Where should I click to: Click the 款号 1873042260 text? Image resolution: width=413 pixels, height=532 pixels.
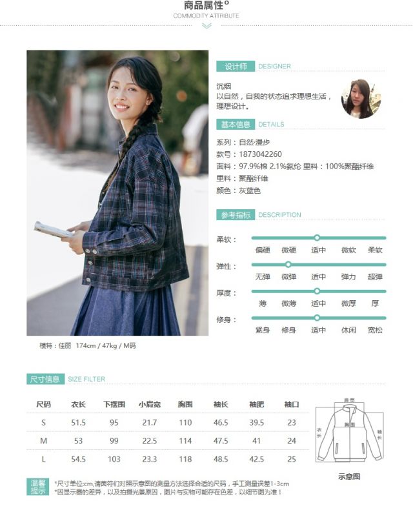[249, 154]
